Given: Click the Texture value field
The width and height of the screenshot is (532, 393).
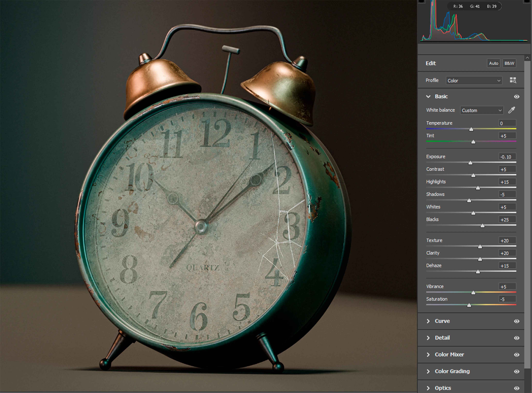Looking at the screenshot, I should pos(507,241).
